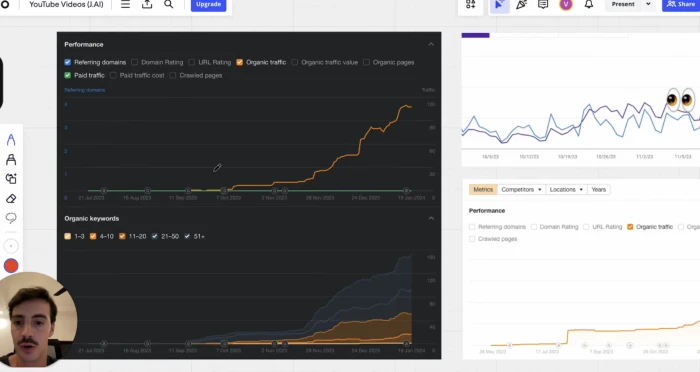Collapse the dark Performance section chevron
700x372 pixels.
click(431, 44)
